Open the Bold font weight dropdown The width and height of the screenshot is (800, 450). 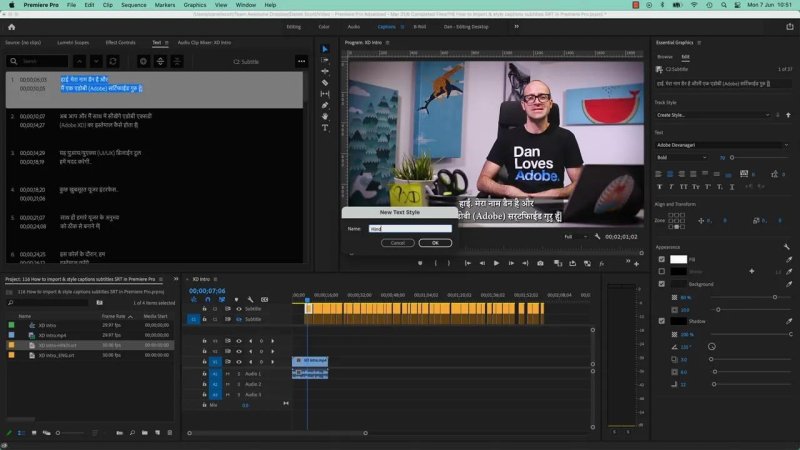tap(682, 158)
